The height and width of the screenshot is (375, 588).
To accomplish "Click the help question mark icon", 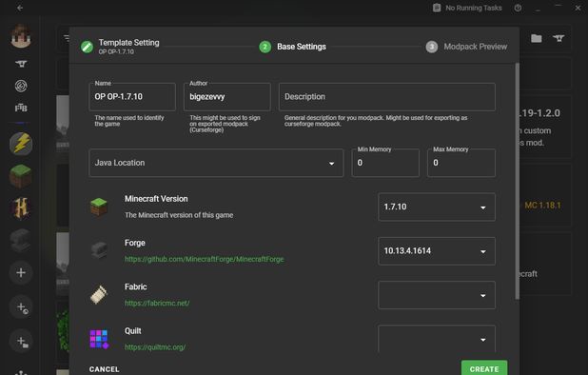I will [518, 8].
